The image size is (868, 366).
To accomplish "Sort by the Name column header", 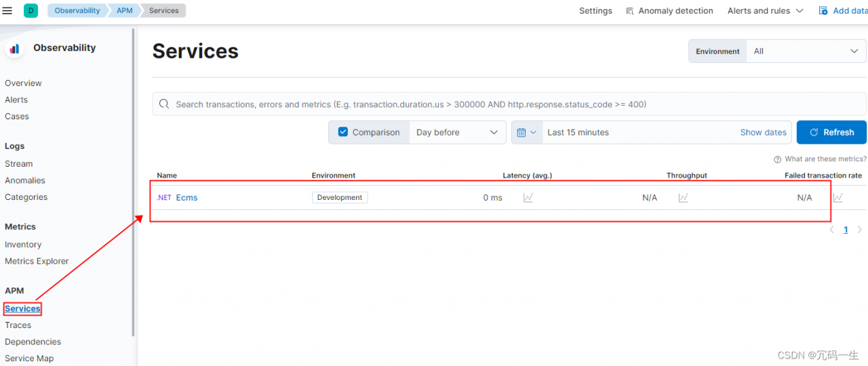I will tap(167, 176).
